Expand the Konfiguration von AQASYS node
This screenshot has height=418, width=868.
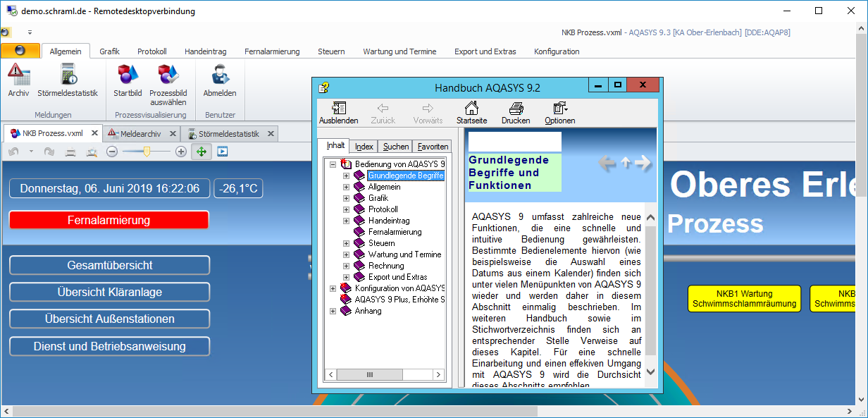coord(333,288)
